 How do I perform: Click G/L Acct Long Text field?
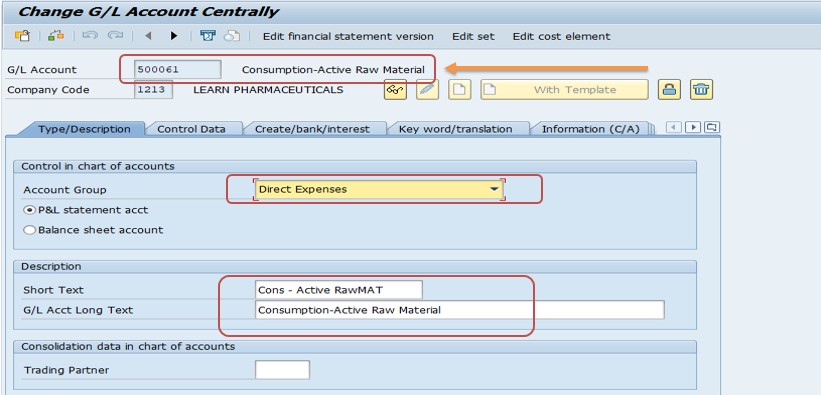[460, 310]
